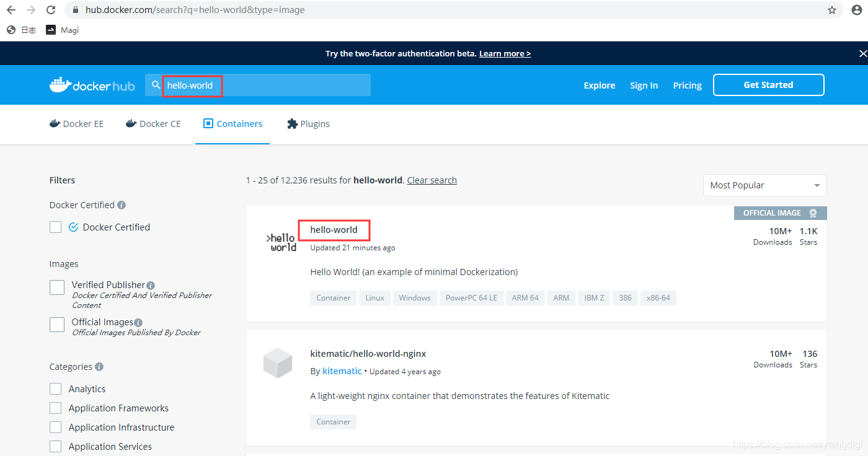
Task: Click Container tag on kitematic card
Action: pos(334,422)
